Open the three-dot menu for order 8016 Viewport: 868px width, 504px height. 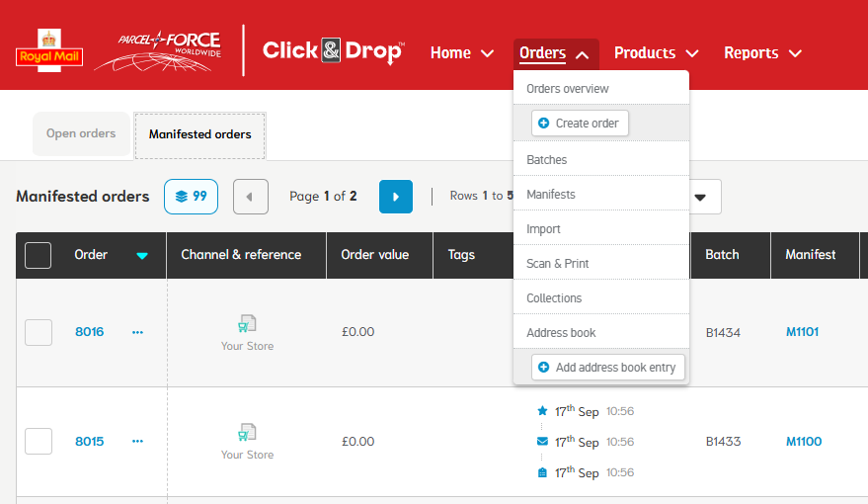point(137,332)
